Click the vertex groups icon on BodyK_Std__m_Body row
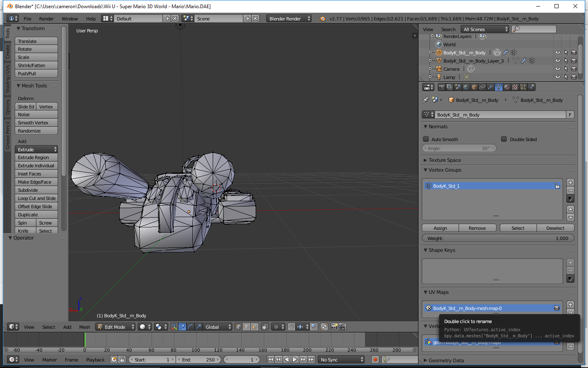The height and width of the screenshot is (368, 588). [514, 52]
